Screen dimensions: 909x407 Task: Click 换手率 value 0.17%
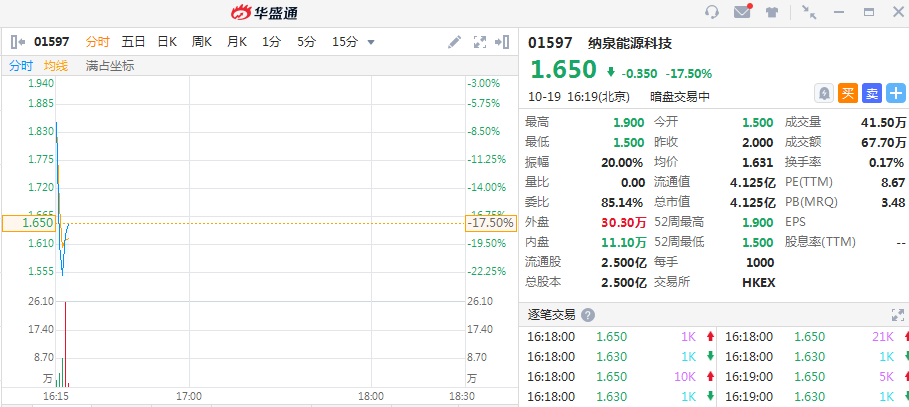click(886, 162)
